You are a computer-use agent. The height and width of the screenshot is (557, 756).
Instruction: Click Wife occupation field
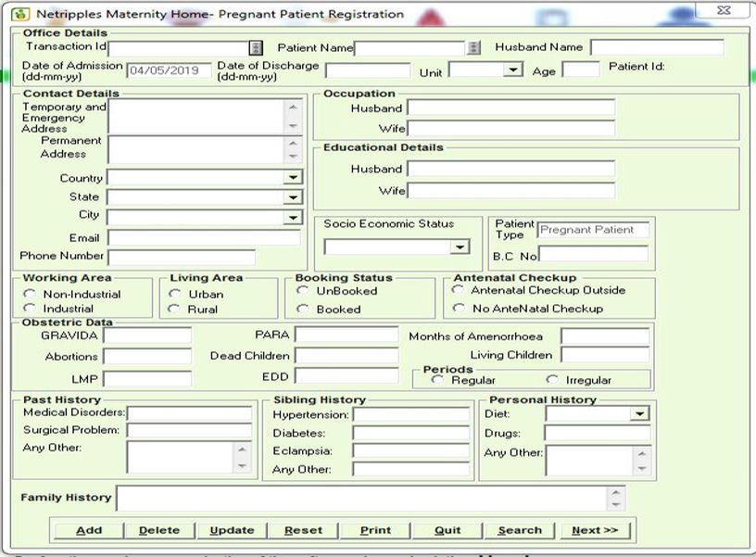511,128
